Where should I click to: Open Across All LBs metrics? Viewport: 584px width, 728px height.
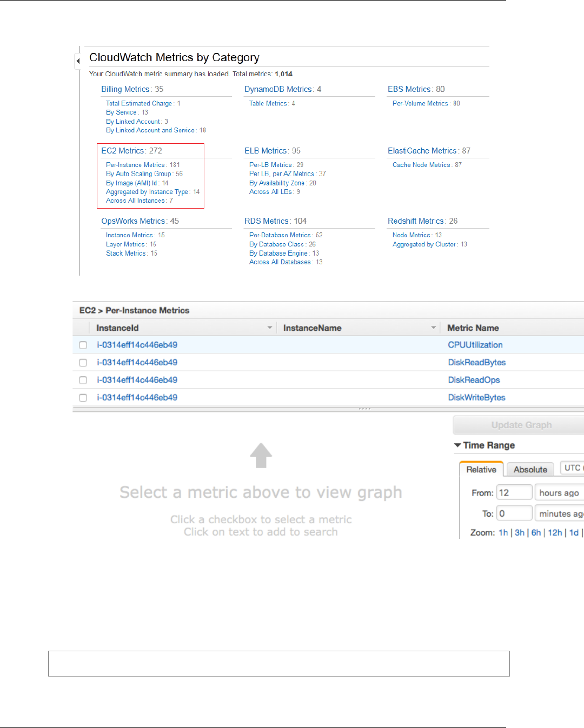coord(271,192)
